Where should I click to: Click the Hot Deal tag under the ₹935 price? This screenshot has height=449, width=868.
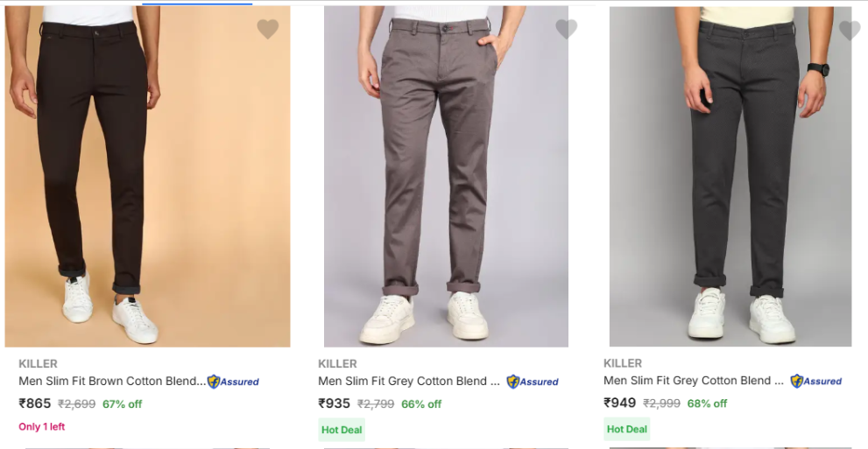click(x=342, y=430)
